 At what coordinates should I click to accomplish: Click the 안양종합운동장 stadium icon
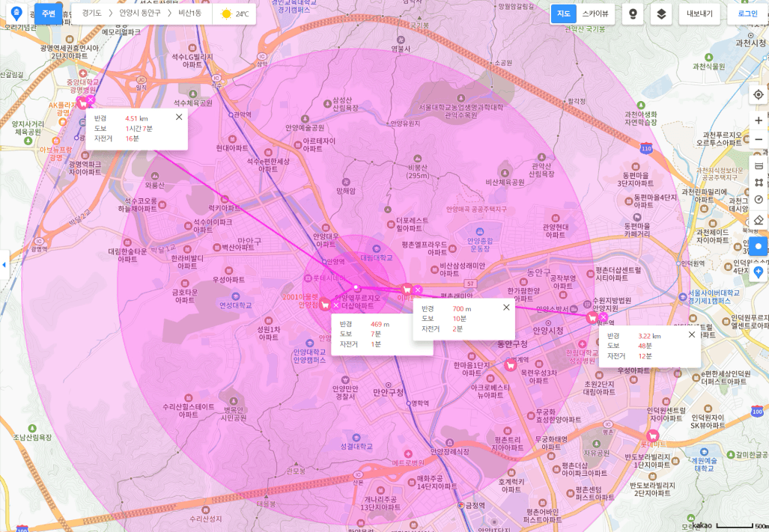(x=480, y=232)
